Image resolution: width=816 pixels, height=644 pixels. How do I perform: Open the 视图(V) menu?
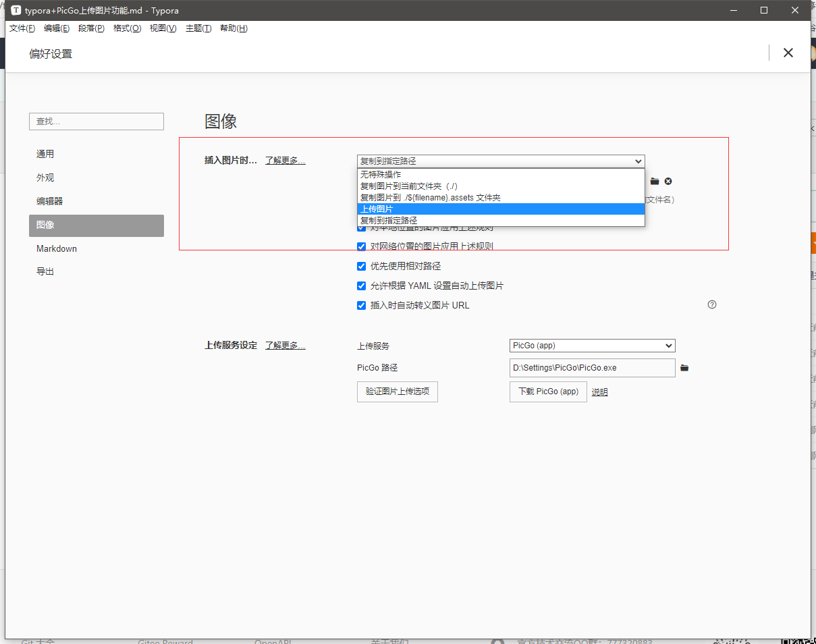pos(163,28)
